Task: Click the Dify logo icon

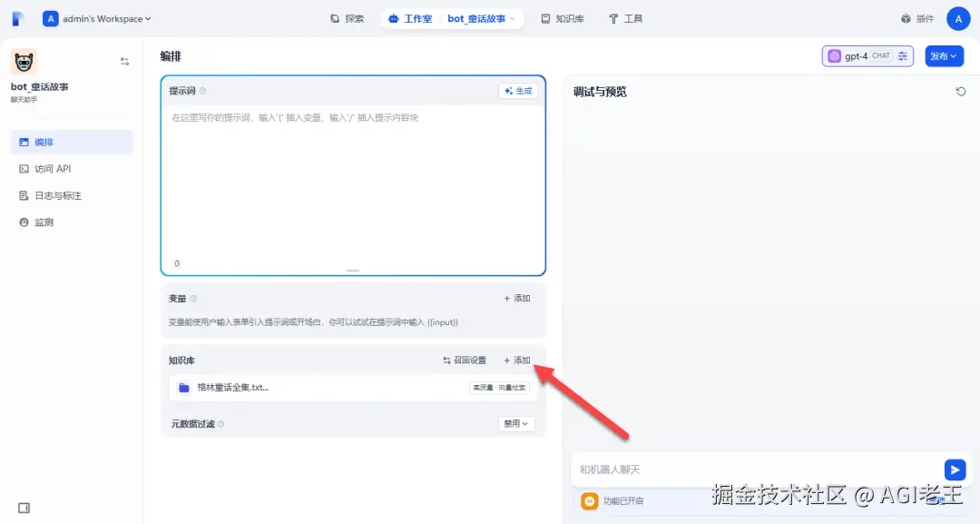Action: pyautogui.click(x=18, y=19)
